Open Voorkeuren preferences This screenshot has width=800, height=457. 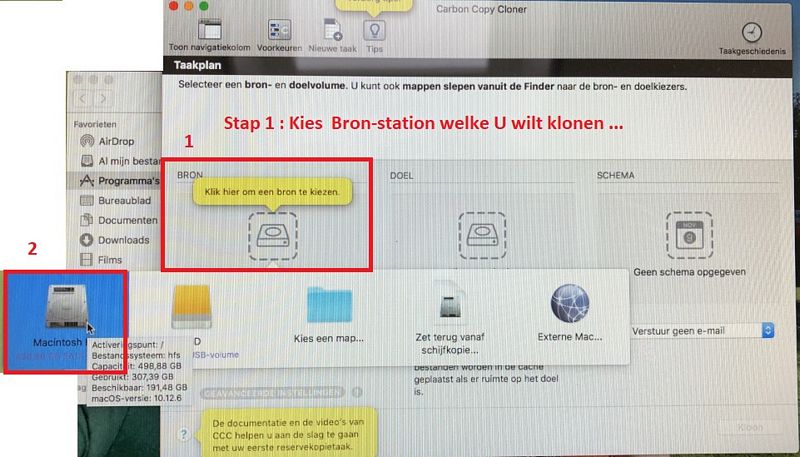point(279,36)
